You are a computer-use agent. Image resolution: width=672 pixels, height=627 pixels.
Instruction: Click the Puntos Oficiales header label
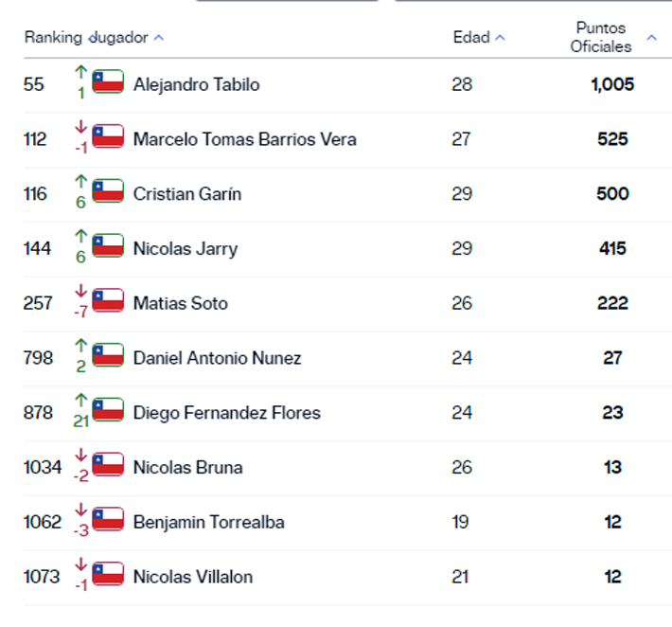tap(601, 37)
